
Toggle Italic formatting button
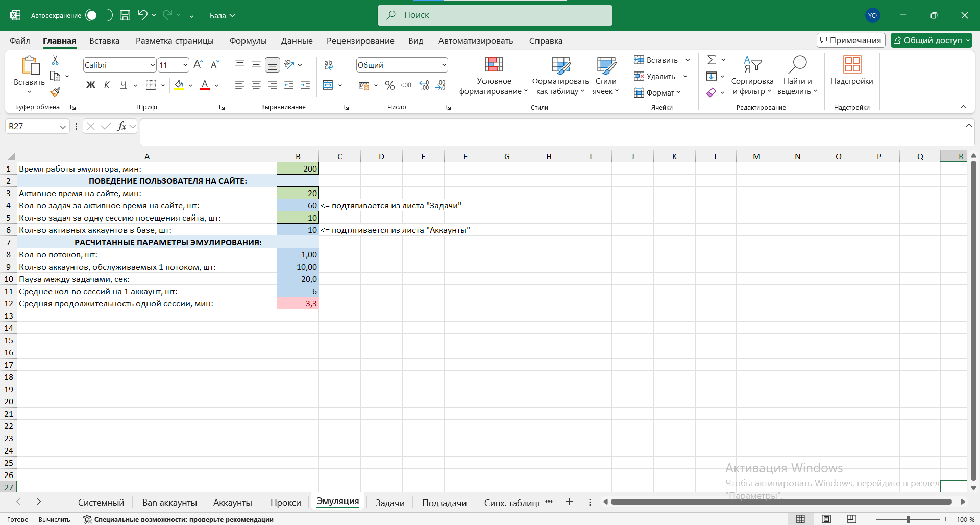(107, 85)
